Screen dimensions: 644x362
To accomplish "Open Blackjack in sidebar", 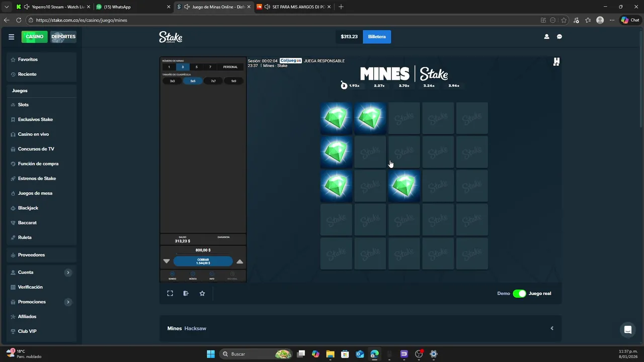I will pos(28,208).
